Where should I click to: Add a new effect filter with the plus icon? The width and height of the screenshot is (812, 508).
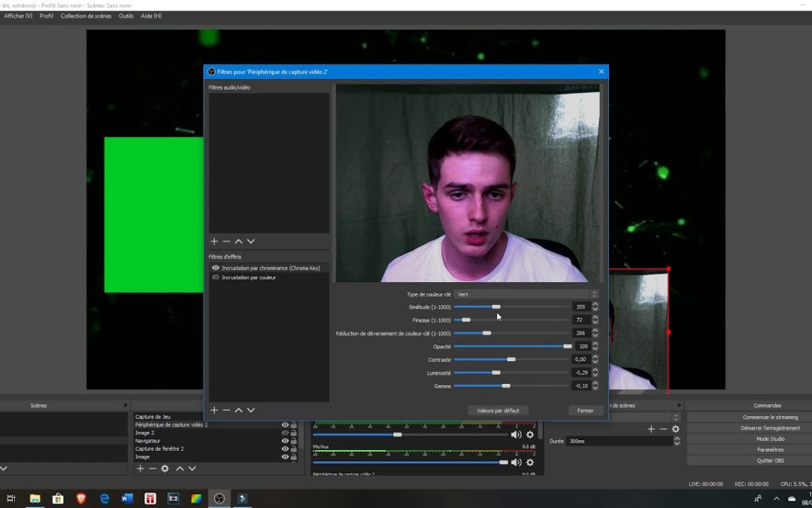(x=214, y=410)
